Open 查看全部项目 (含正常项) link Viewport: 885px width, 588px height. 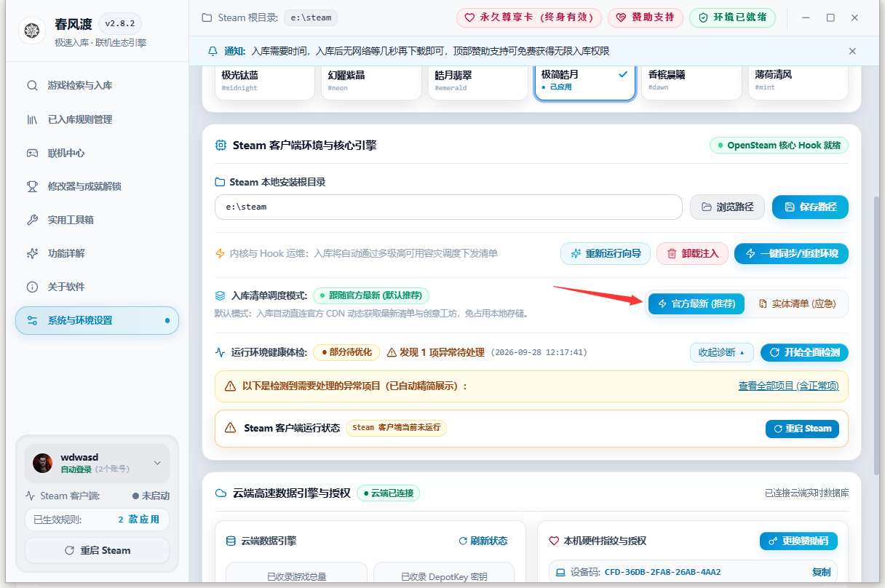(x=788, y=386)
